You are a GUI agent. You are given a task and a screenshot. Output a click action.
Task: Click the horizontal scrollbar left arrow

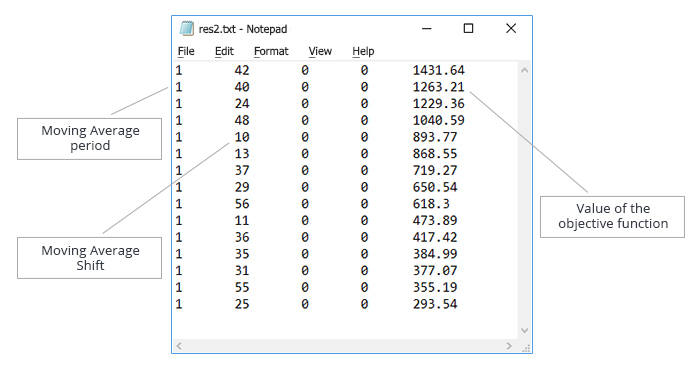179,346
